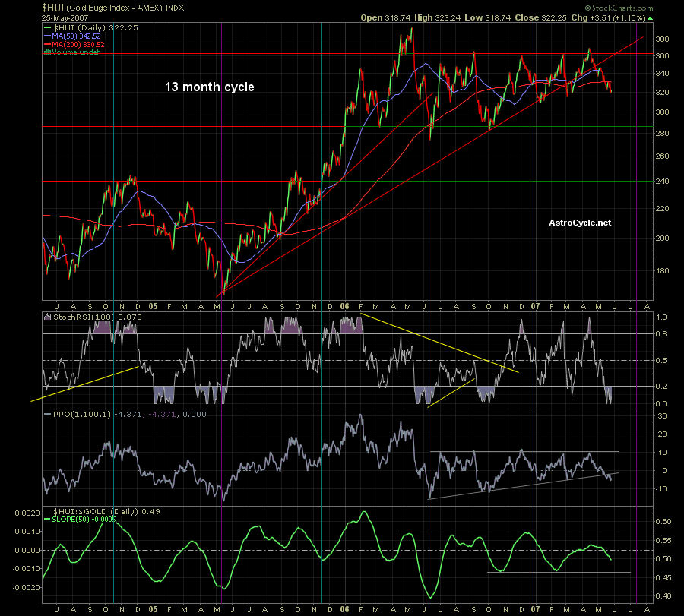Click the StochRSI(100) indicator area icon
Screen dimensions: 684x616
point(47,316)
